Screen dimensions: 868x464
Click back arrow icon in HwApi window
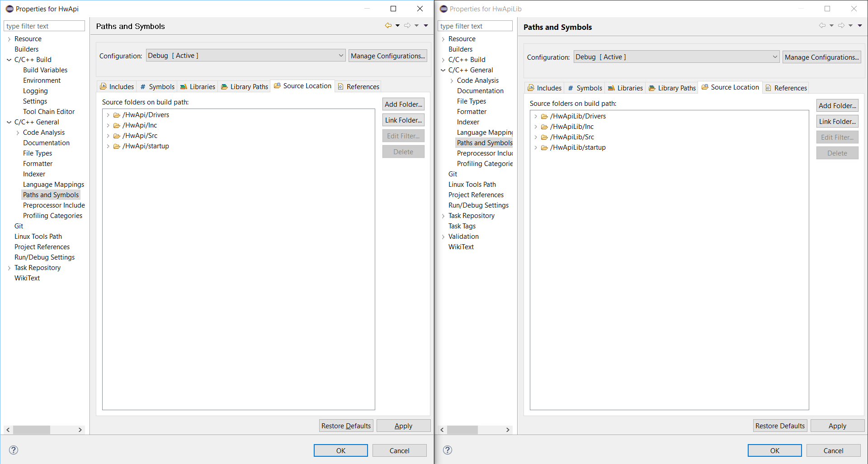coord(388,26)
